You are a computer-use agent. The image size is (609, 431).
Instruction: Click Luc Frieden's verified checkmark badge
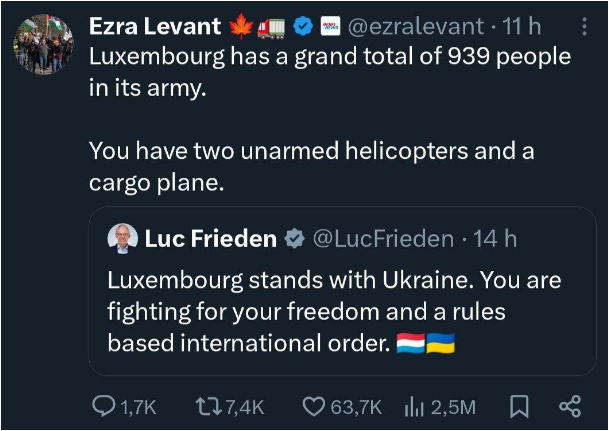point(294,239)
